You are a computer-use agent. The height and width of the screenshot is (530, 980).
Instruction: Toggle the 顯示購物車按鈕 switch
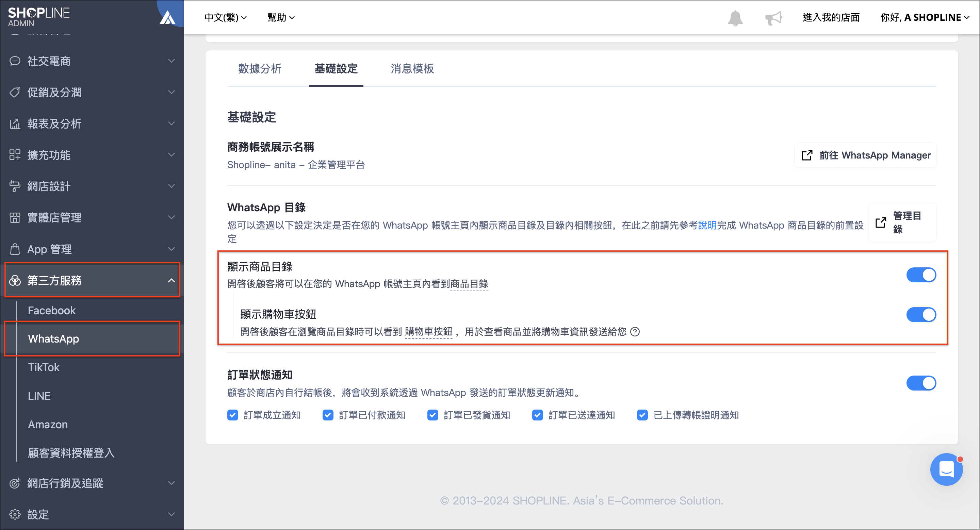tap(921, 315)
